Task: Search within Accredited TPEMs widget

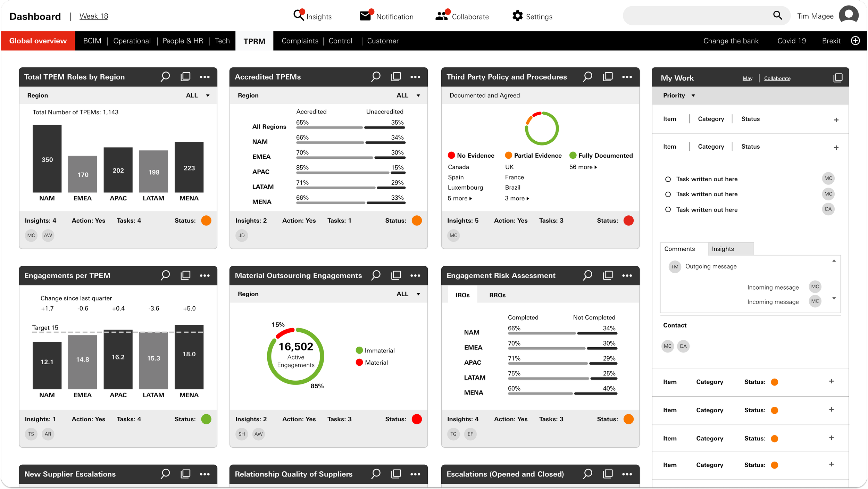Action: click(x=376, y=77)
